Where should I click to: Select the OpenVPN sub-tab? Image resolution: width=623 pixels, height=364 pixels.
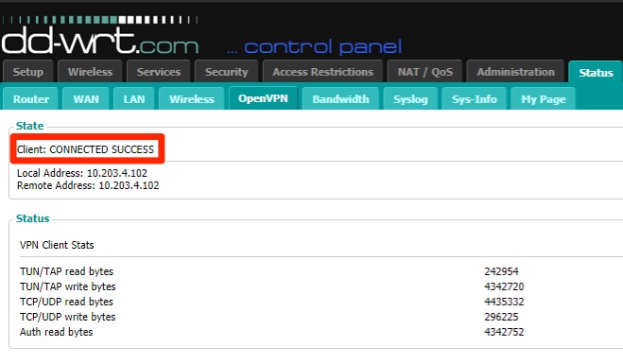click(263, 98)
